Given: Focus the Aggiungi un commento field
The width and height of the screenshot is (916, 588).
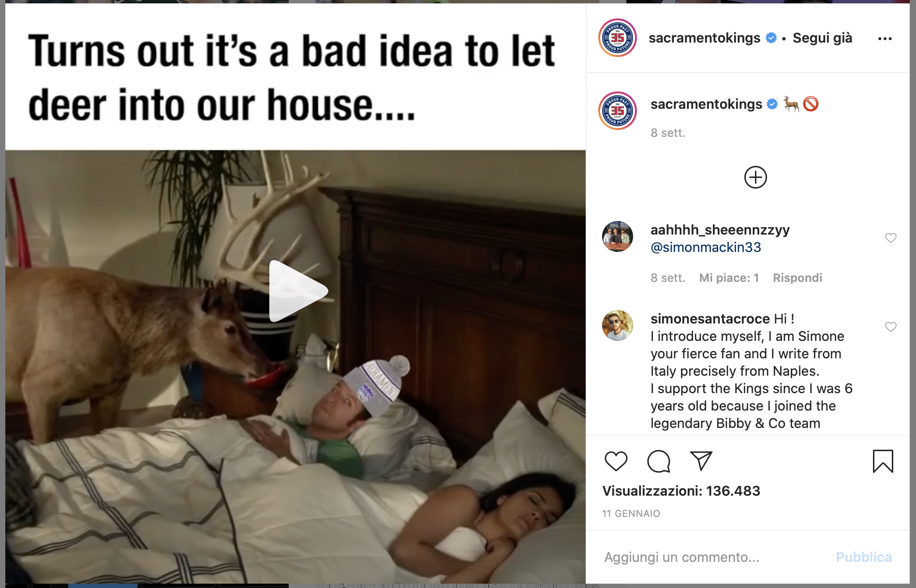Looking at the screenshot, I should pos(716,557).
